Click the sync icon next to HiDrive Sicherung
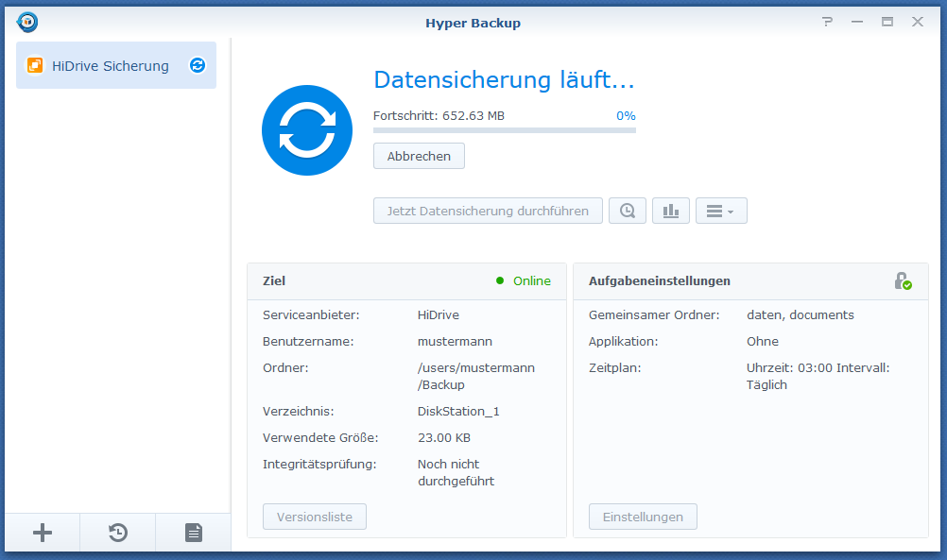The image size is (947, 560). pyautogui.click(x=197, y=65)
